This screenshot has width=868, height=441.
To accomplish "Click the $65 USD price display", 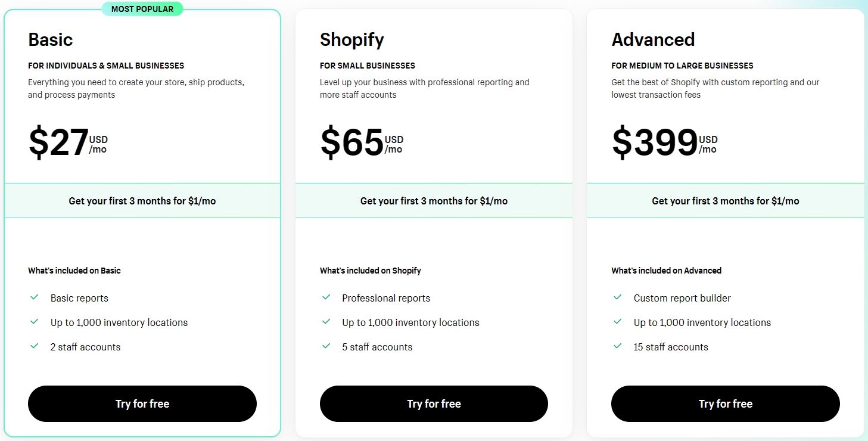I will (x=362, y=142).
